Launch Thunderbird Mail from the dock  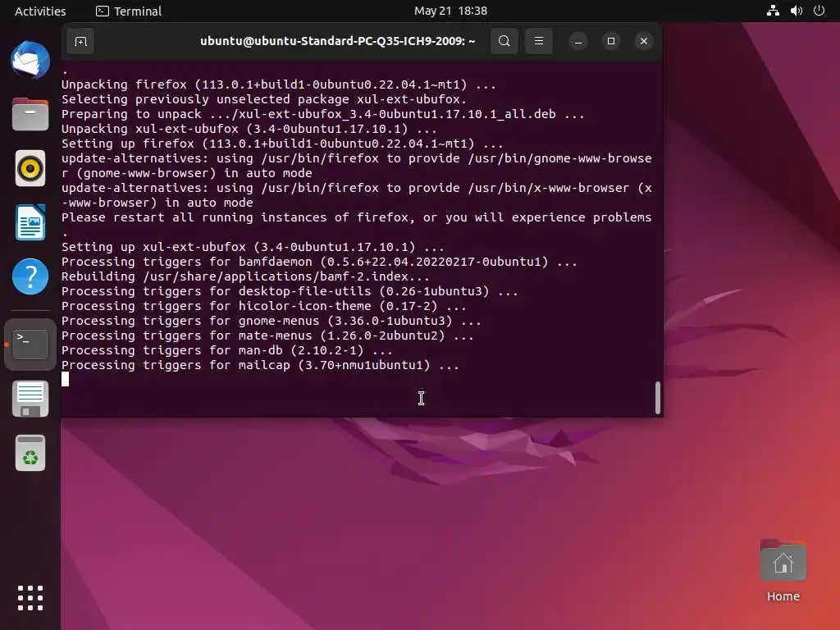point(30,60)
